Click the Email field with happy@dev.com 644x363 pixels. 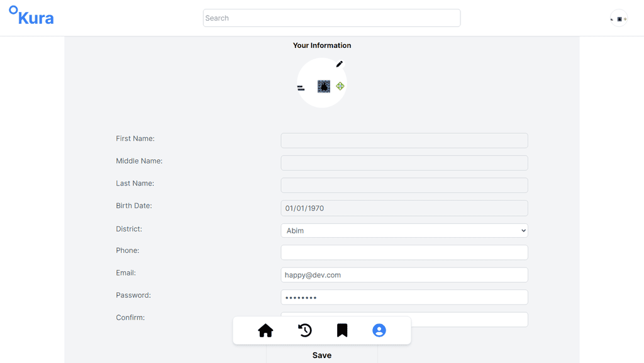click(x=404, y=275)
